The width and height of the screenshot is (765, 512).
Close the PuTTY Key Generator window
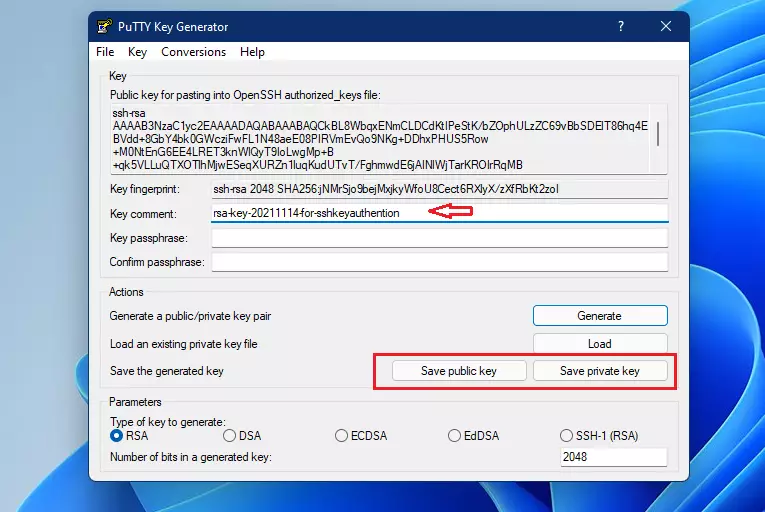(666, 26)
